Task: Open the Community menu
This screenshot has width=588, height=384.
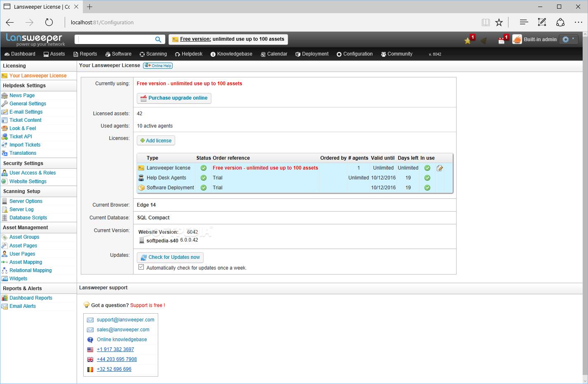Action: click(397, 54)
